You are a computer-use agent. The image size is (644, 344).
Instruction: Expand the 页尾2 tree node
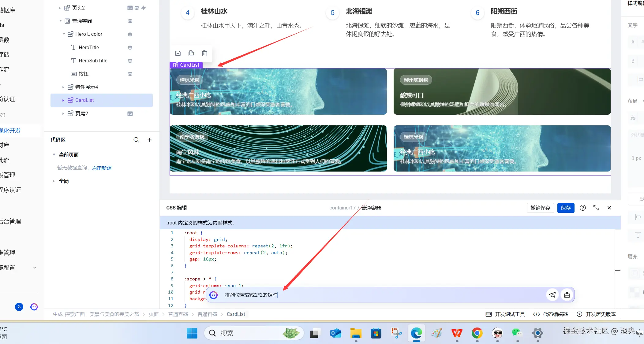63,113
